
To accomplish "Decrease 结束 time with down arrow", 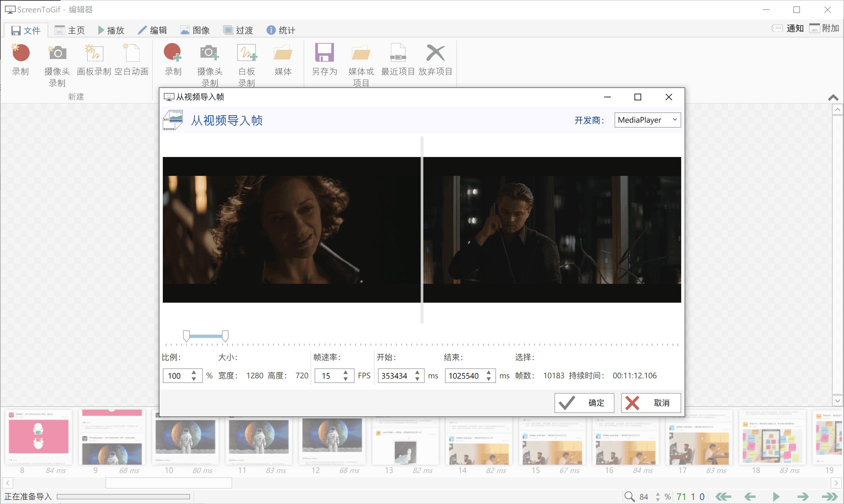I will 489,379.
